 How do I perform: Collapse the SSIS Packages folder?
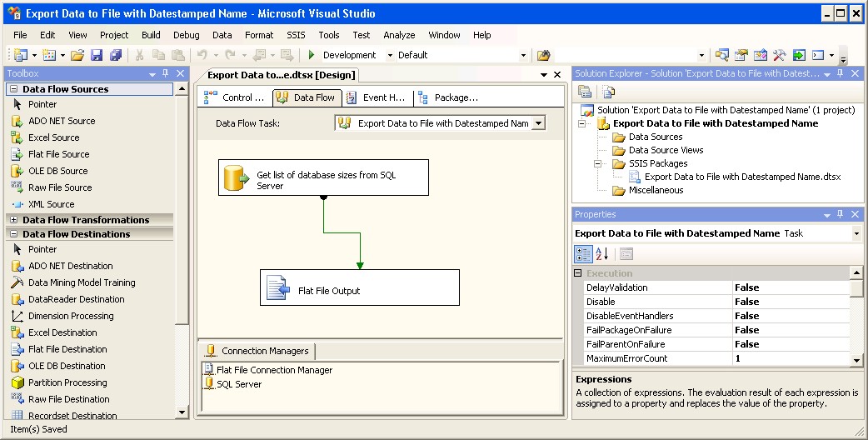click(x=597, y=163)
